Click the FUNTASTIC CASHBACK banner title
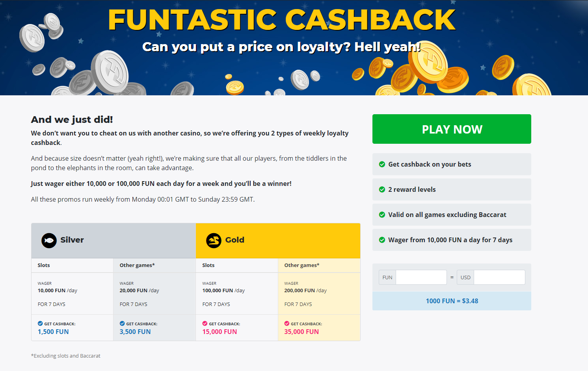This screenshot has height=371, width=588. (282, 20)
